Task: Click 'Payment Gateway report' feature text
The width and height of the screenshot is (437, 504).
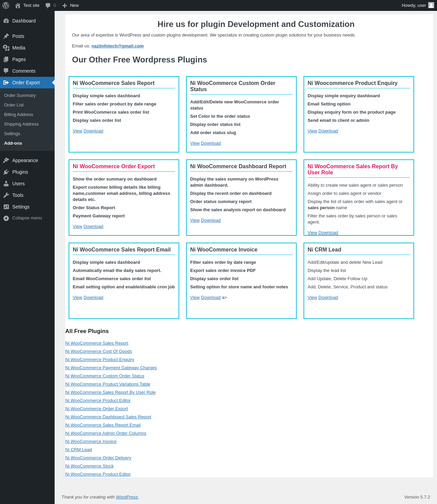Action: [99, 216]
